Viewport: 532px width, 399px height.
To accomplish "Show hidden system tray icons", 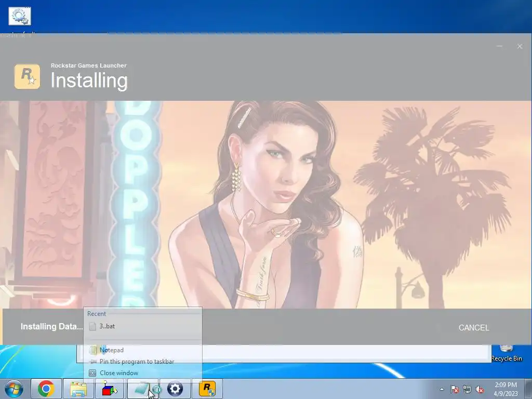I will 442,389.
